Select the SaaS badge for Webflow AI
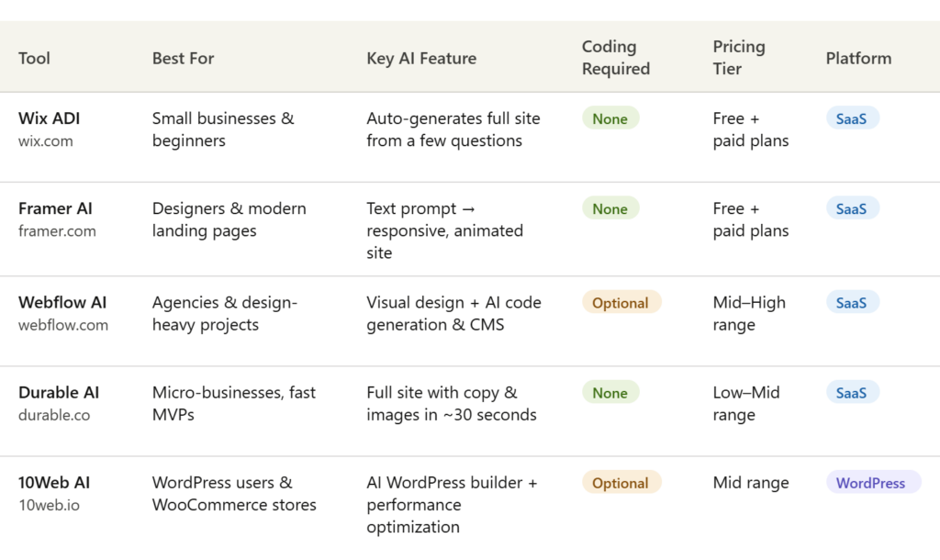940x560 pixels. pos(852,303)
